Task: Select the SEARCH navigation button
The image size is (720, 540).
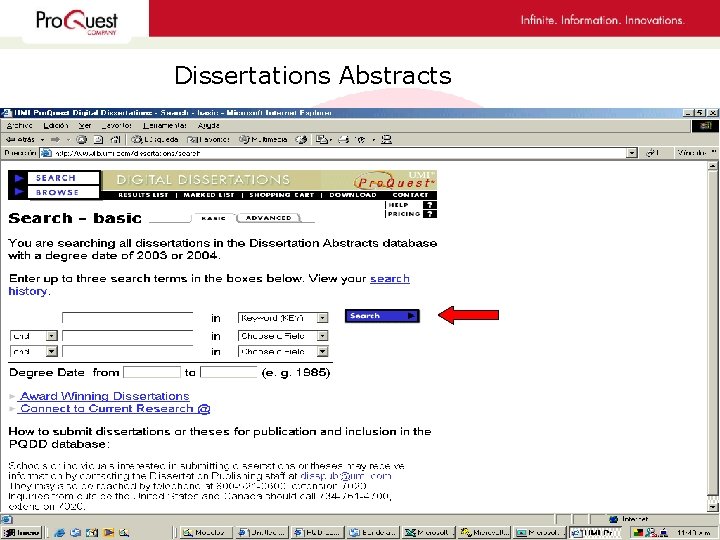Action: click(63, 178)
